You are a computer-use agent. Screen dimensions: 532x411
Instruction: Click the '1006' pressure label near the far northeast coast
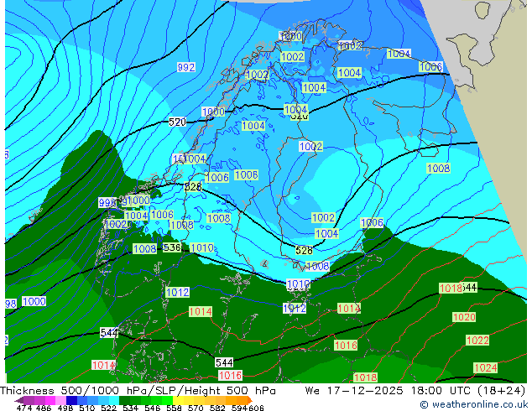click(431, 67)
